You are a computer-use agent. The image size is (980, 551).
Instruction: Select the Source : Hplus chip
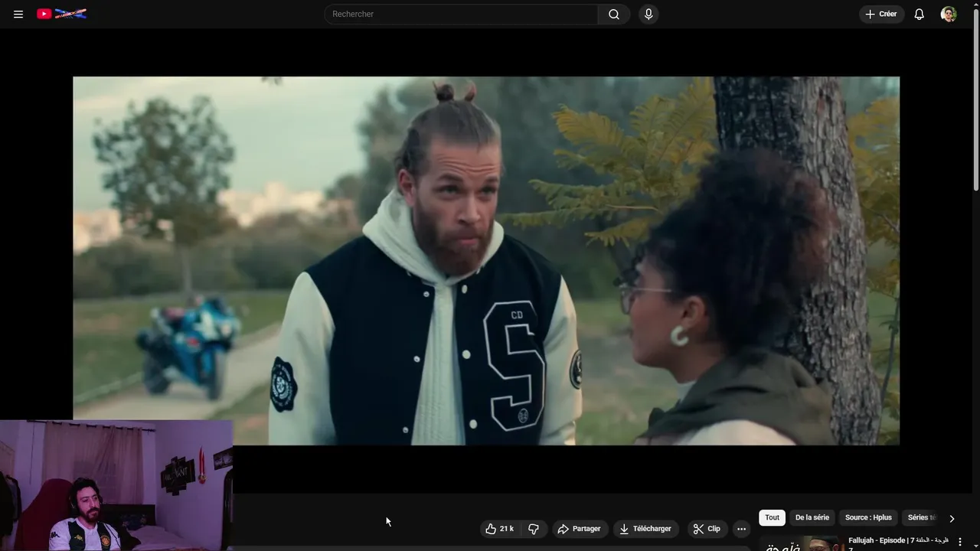pos(868,517)
